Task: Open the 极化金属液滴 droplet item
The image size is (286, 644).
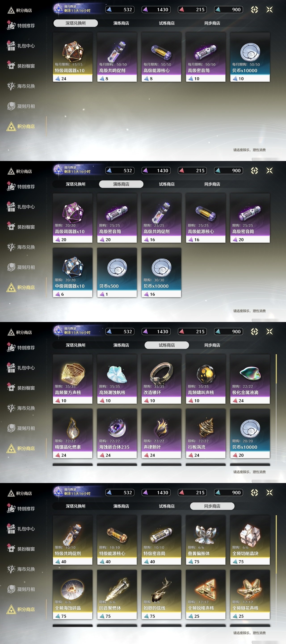Action: coord(250,379)
